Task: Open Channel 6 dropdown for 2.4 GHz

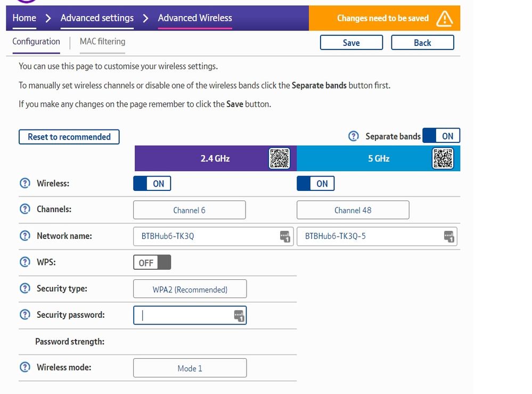Action: [x=190, y=210]
